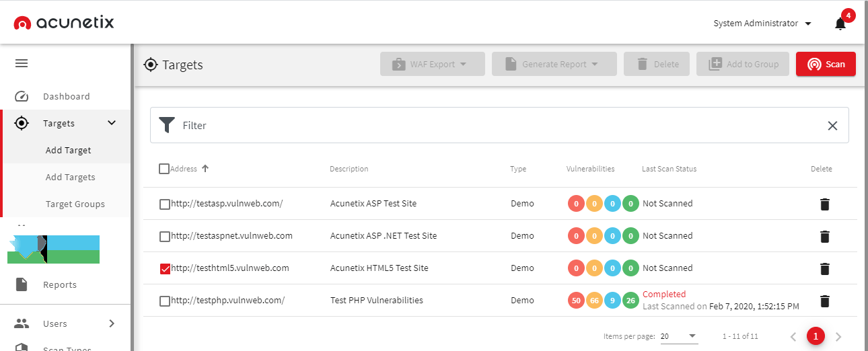The width and height of the screenshot is (868, 351).
Task: Delete the testaspnet.vulnweb.com target trash icon
Action: (825, 236)
